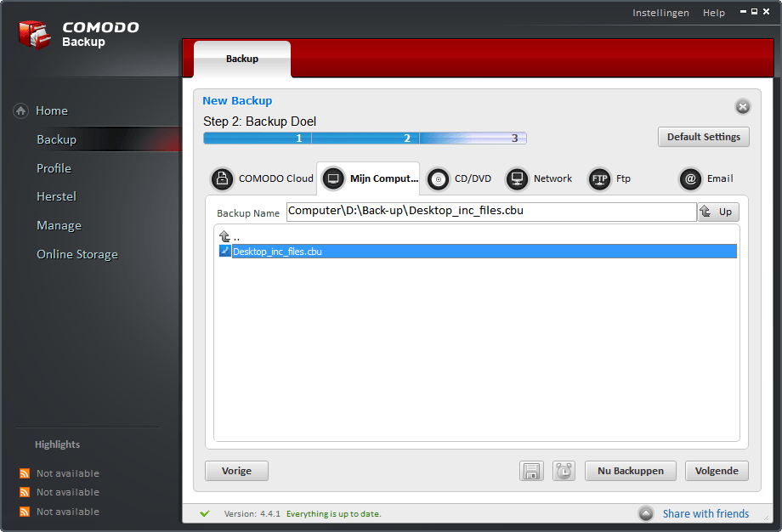782x532 pixels.
Task: Open Herstel in the sidebar
Action: [x=56, y=196]
